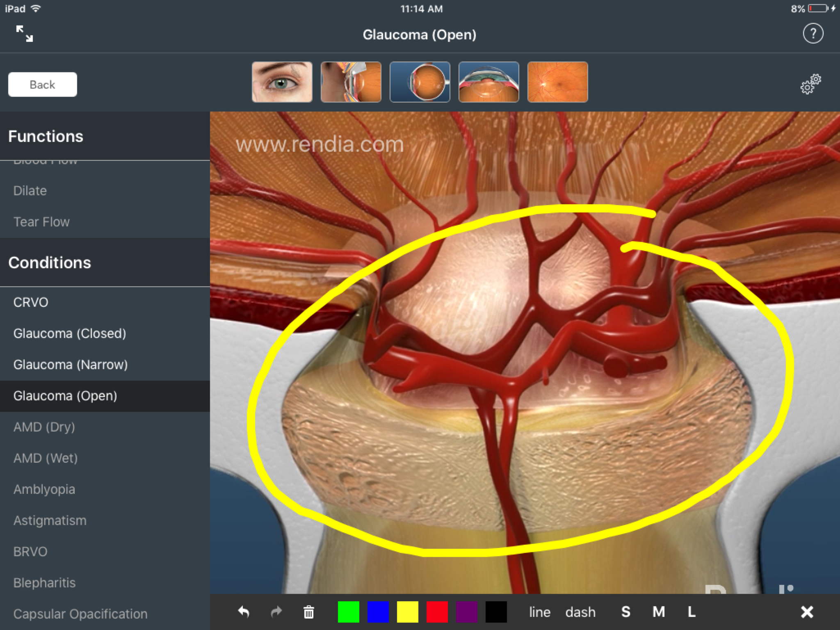Close the drawing toolbar with X

coord(807,612)
